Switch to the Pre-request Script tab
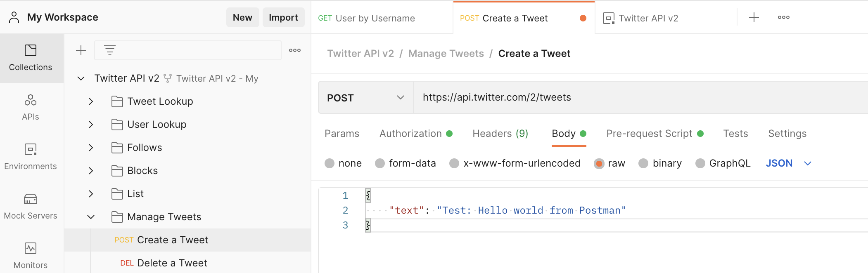Screen dimensions: 868x273 tap(655, 134)
